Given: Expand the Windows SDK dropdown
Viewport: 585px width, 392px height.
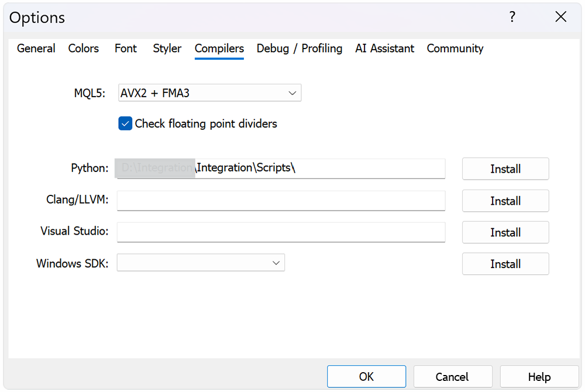Looking at the screenshot, I should coord(201,263).
